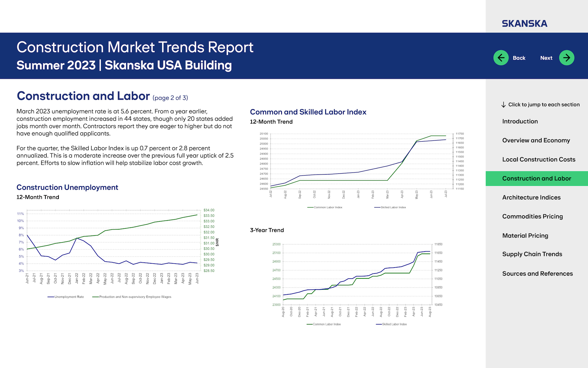
Task: Open the Material Pricing section
Action: point(525,236)
